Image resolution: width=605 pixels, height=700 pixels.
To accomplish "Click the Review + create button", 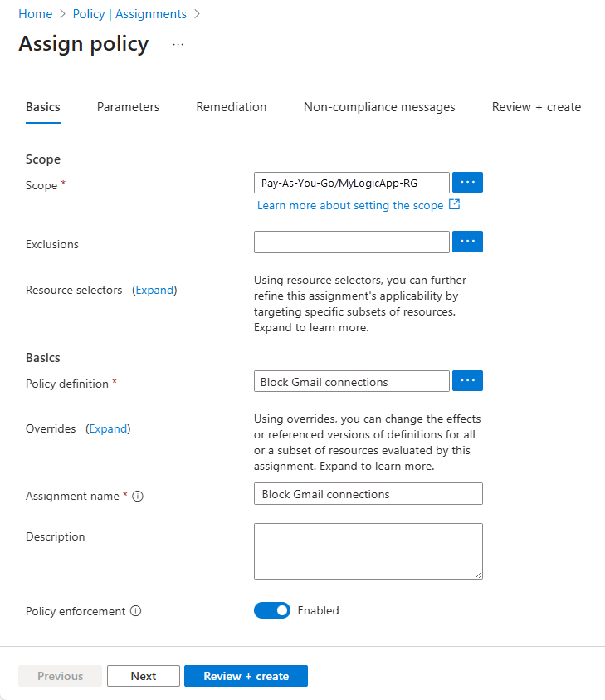I will point(246,675).
